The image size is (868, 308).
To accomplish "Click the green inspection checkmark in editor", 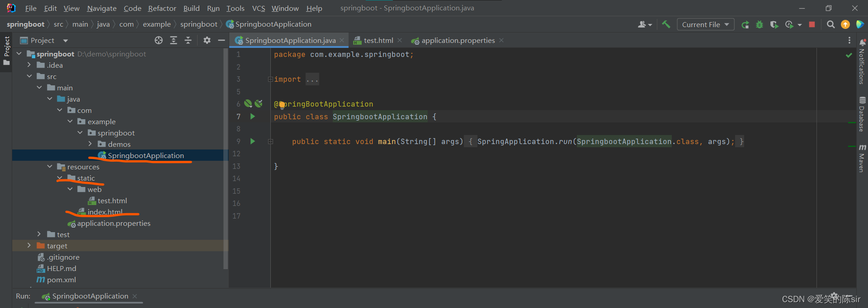I will coord(849,55).
